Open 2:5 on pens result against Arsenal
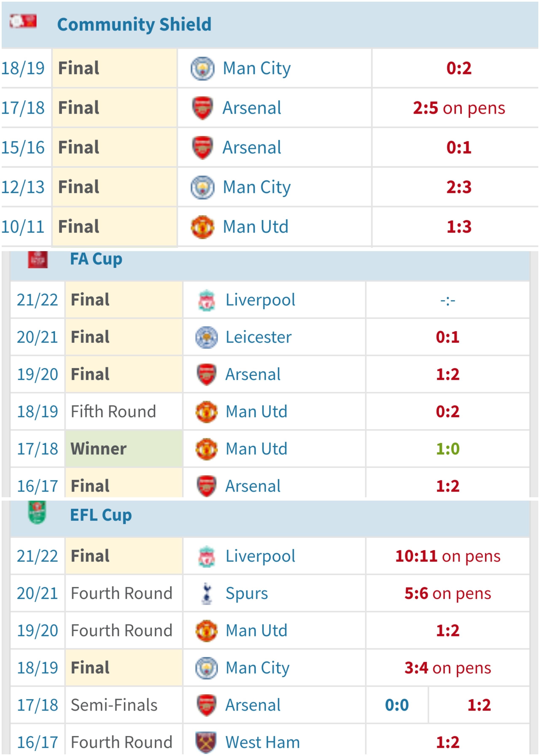The width and height of the screenshot is (540, 756). 459,108
